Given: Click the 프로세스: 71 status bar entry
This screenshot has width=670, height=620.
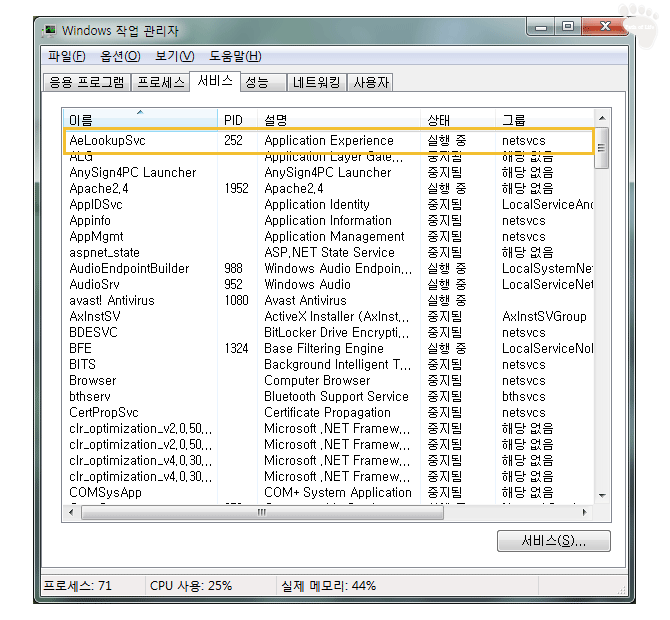Looking at the screenshot, I should 78,586.
